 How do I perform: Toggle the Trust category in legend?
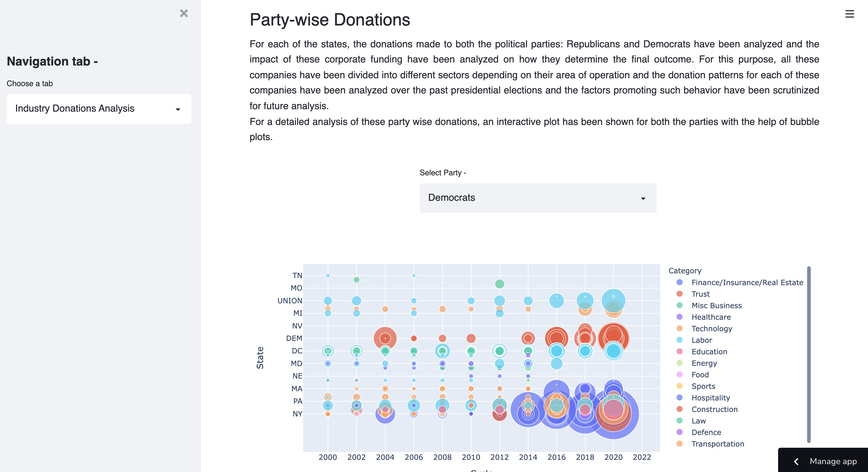700,294
